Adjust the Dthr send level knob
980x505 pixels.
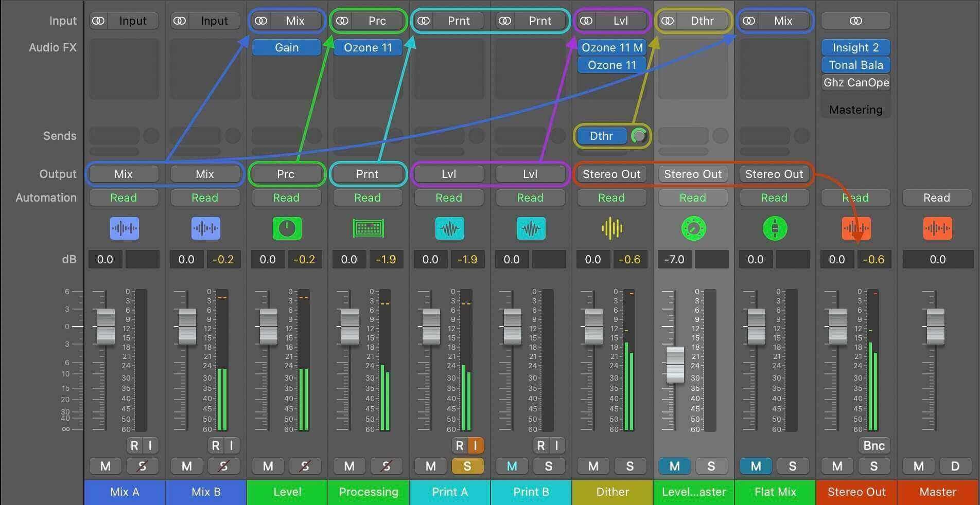click(x=639, y=136)
